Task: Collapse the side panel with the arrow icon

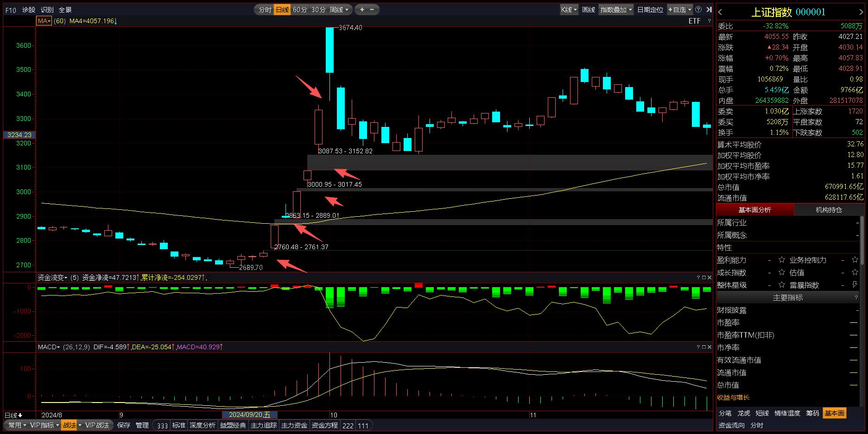Action: (709, 9)
